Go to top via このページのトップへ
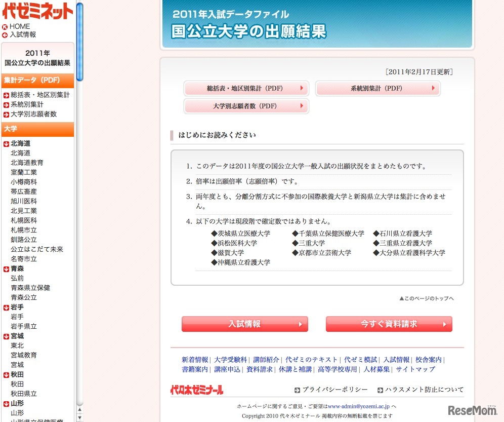This screenshot has width=504, height=422. click(x=427, y=298)
